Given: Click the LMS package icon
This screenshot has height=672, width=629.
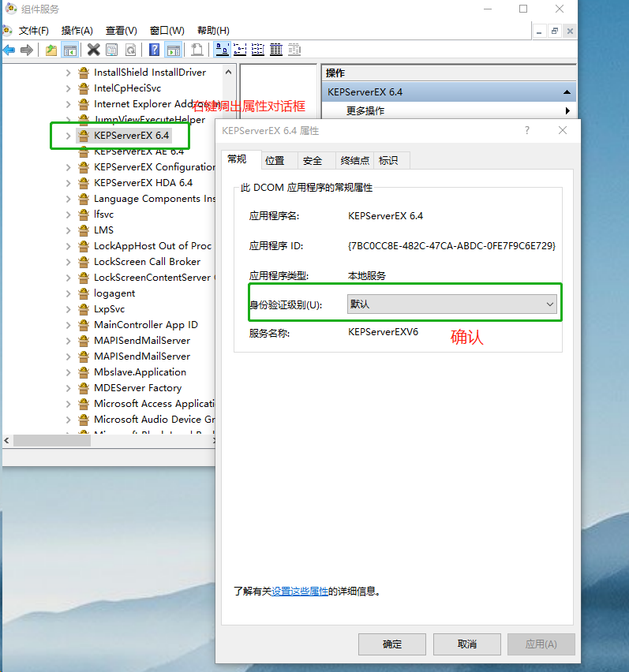Looking at the screenshot, I should [x=83, y=230].
